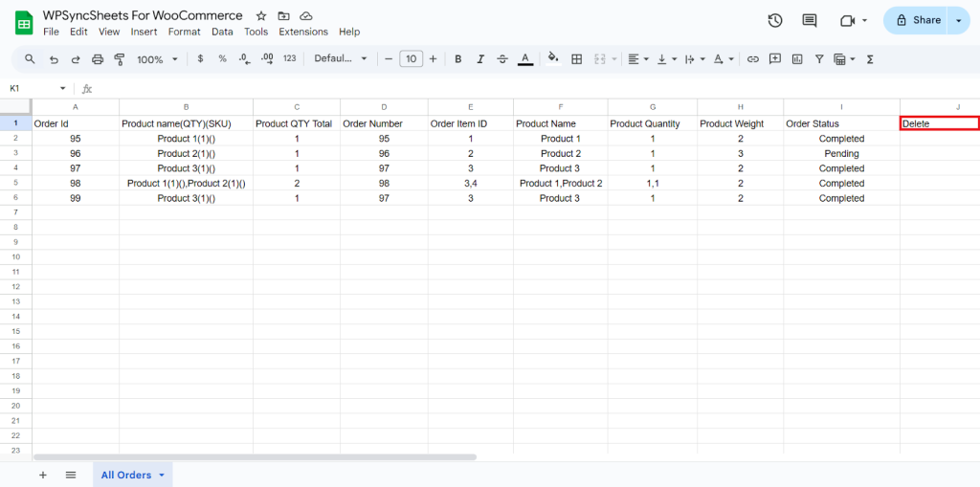Open the name box dropdown arrow
The width and height of the screenshot is (980, 487).
(x=62, y=89)
